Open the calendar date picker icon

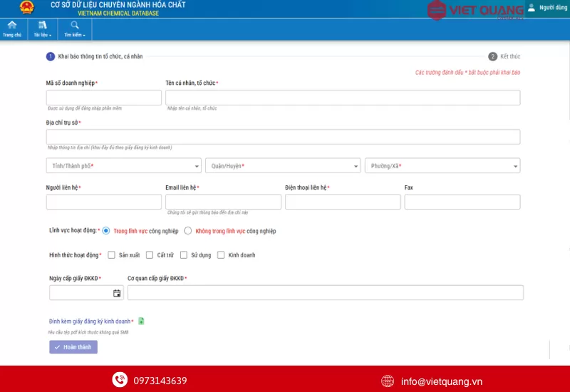coord(117,293)
